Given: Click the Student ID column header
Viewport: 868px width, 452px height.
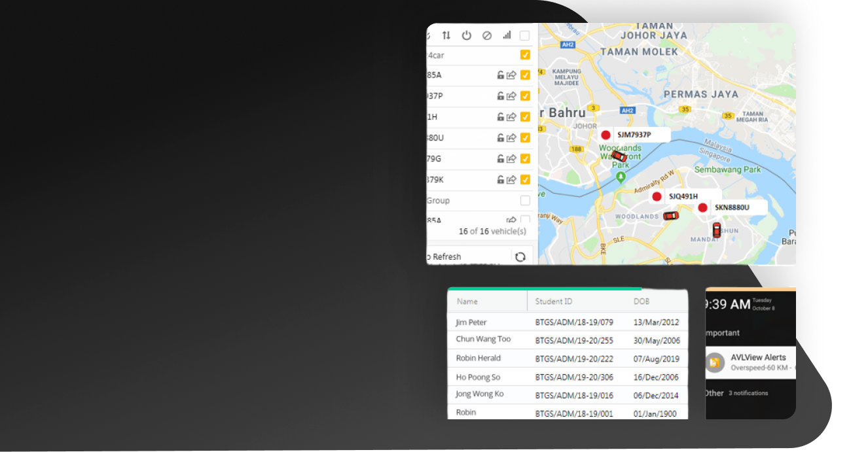Looking at the screenshot, I should point(554,302).
